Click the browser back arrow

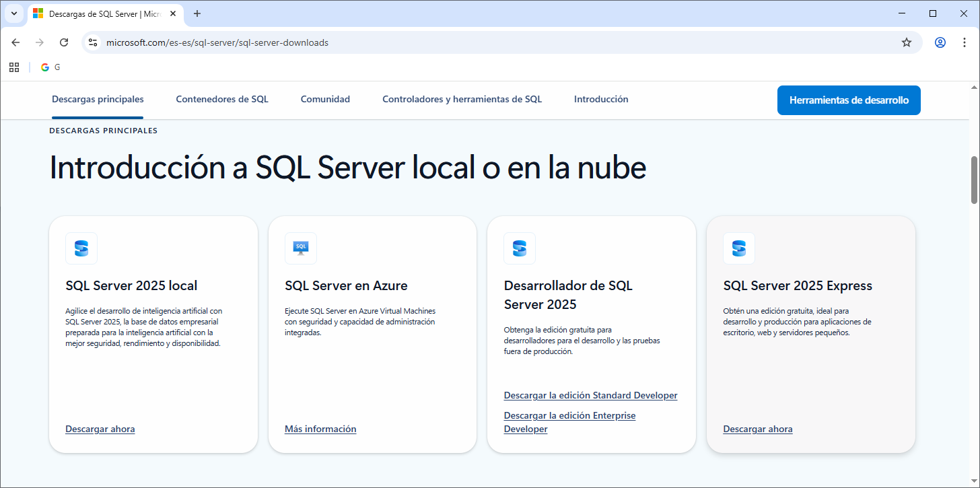click(15, 42)
